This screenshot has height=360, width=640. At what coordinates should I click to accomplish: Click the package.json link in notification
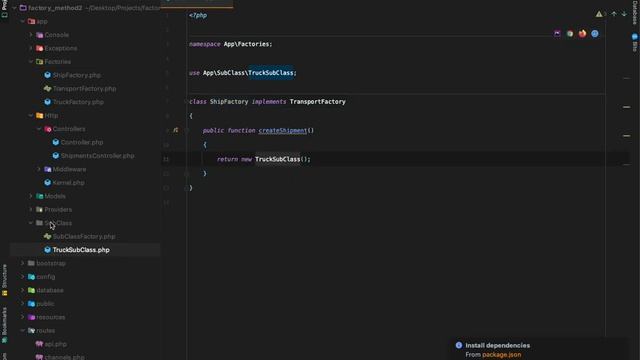[x=502, y=355]
